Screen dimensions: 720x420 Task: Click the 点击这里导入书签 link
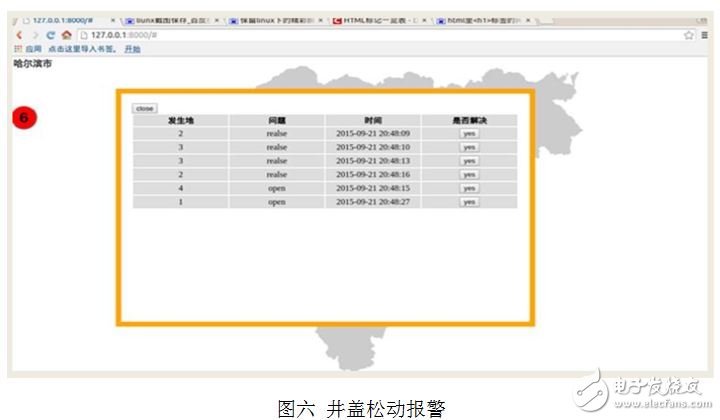click(82, 48)
